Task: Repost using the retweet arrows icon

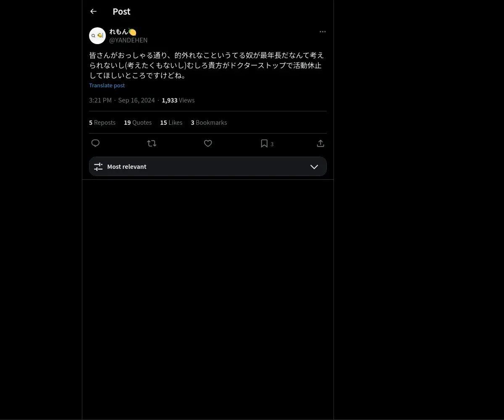Action: click(x=152, y=144)
